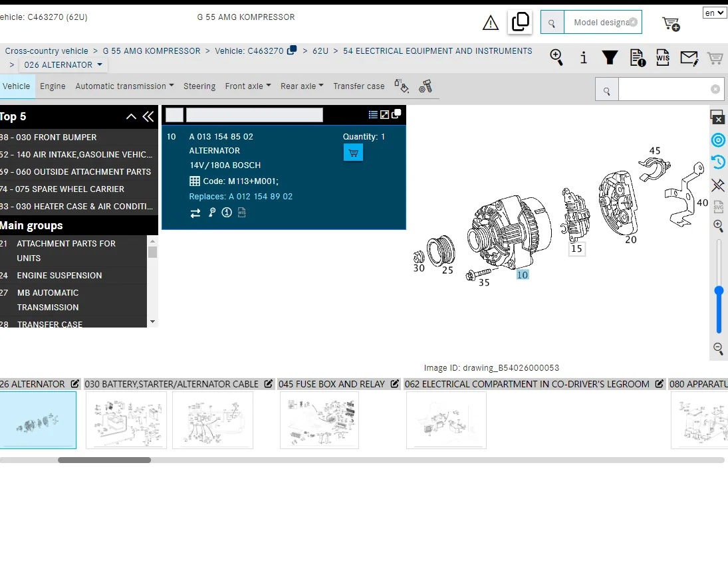The height and width of the screenshot is (580, 728).
Task: Click the circled 1 footnote icon
Action: (227, 213)
